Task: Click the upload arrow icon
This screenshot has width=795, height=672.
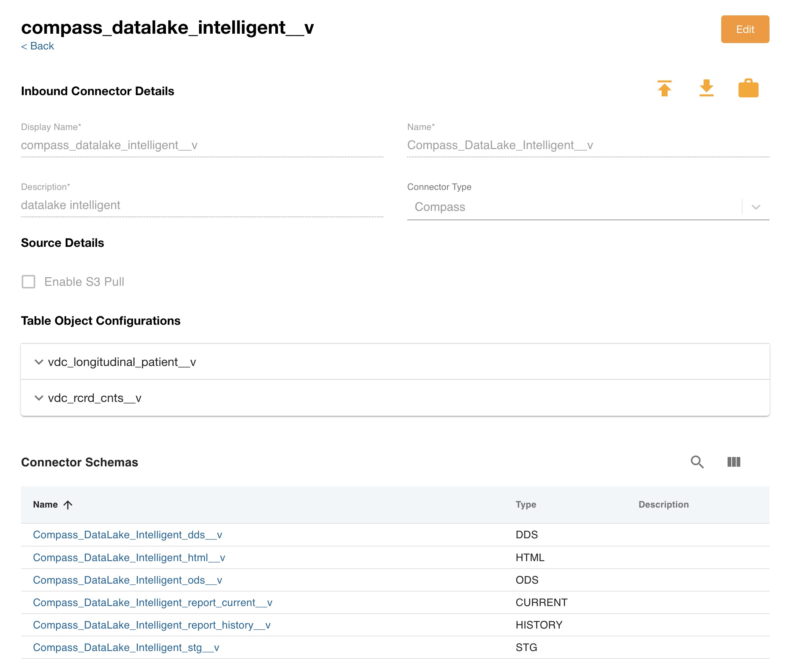Action: point(664,88)
